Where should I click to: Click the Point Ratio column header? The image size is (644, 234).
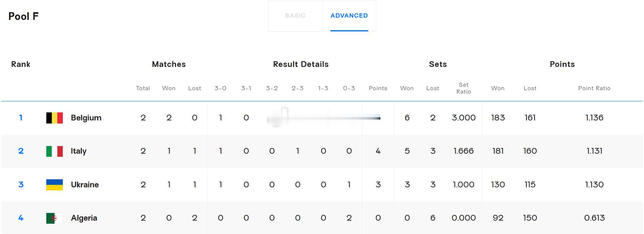(594, 88)
